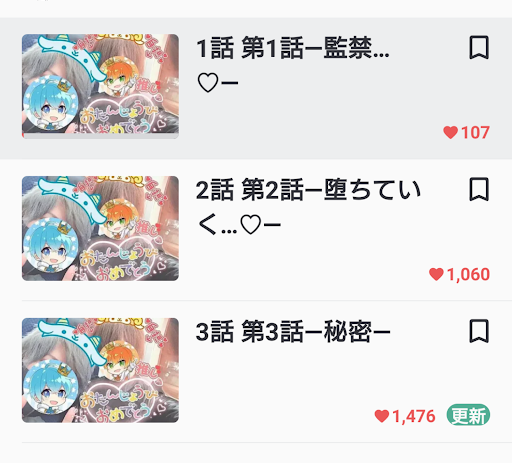Open the thumbnail of episode 3
Screen dimensions: 512x463
[x=100, y=370]
